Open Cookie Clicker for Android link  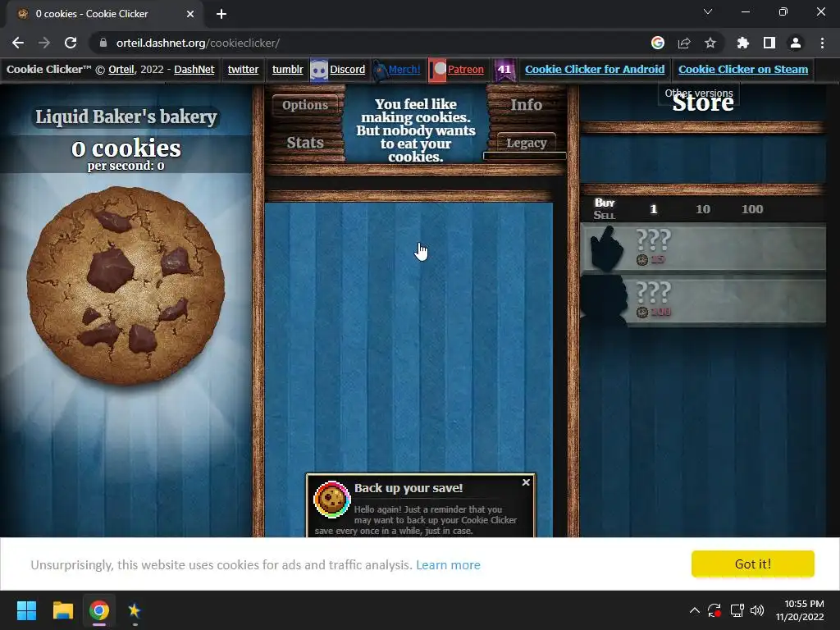(595, 69)
